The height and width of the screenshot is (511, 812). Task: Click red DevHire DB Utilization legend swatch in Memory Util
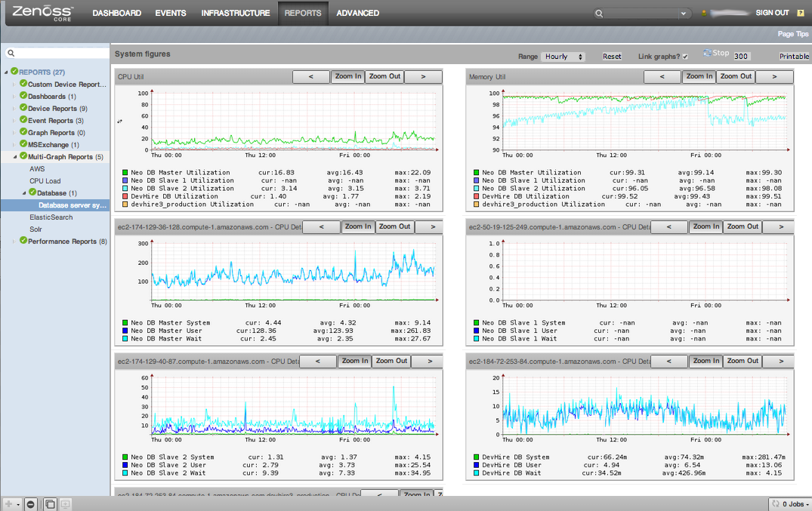pyautogui.click(x=477, y=196)
